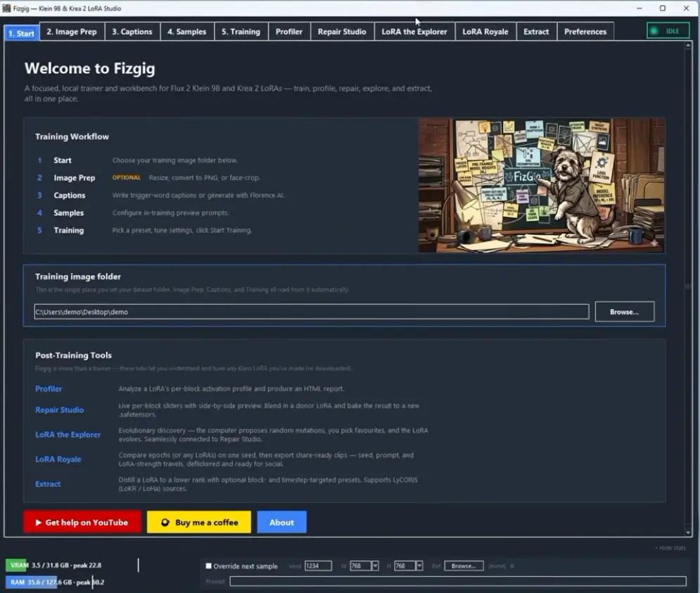Open the Extract tab
700x593 pixels.
536,32
